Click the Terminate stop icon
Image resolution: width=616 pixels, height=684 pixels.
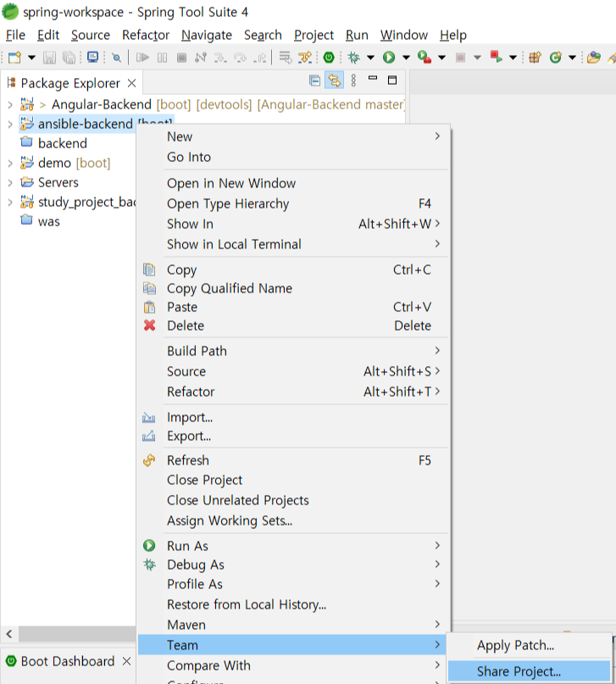182,57
